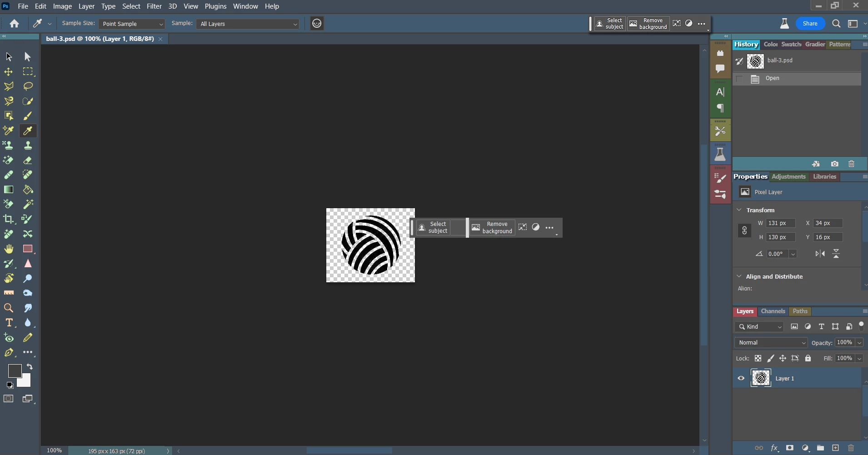
Task: Open the Opacity slider dropdown arrow
Action: click(859, 343)
